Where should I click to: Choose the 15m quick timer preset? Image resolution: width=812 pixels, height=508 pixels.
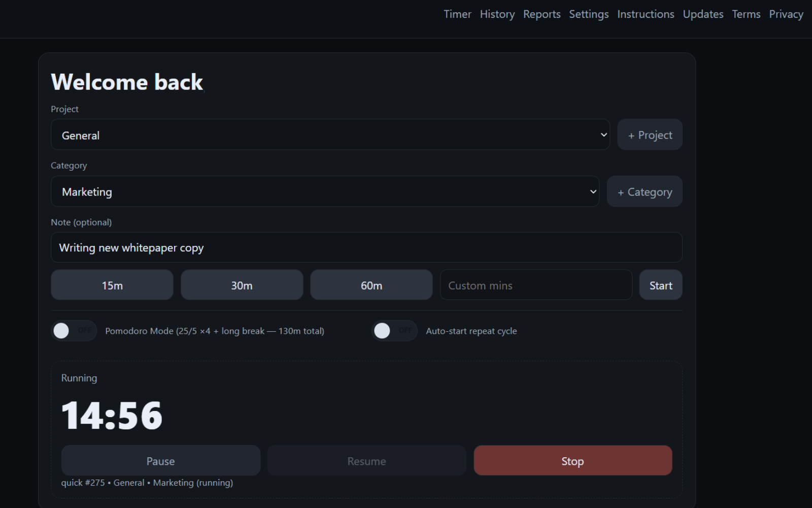(x=112, y=285)
